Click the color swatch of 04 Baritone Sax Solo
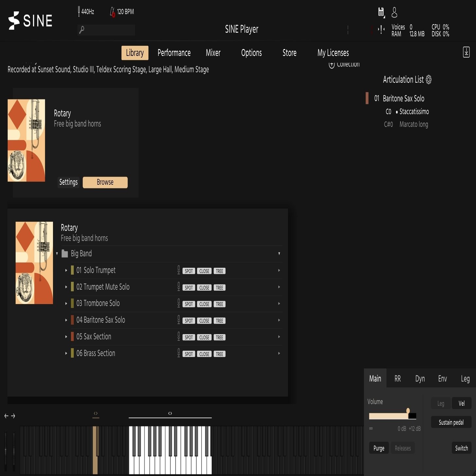476x476 pixels. (72, 320)
